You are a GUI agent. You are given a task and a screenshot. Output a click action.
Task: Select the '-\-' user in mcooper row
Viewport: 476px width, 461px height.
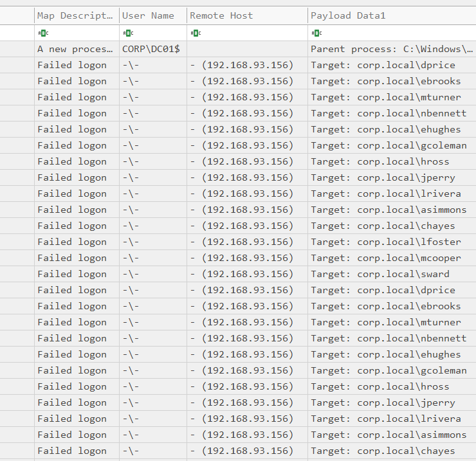[153, 258]
